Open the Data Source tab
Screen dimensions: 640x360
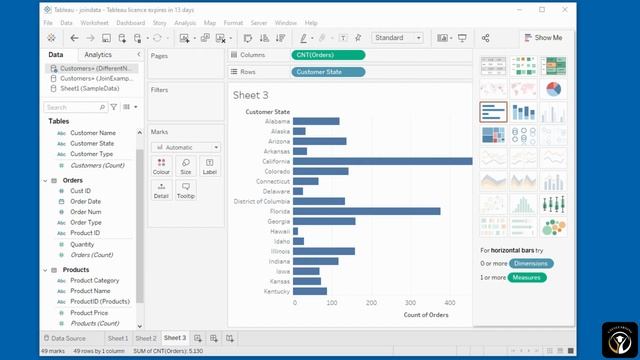(x=65, y=338)
